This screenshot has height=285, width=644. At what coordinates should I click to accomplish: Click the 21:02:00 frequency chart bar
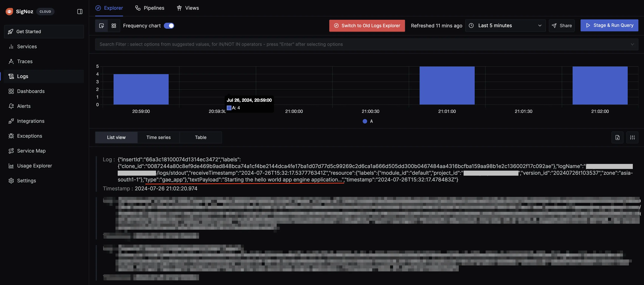coord(600,85)
